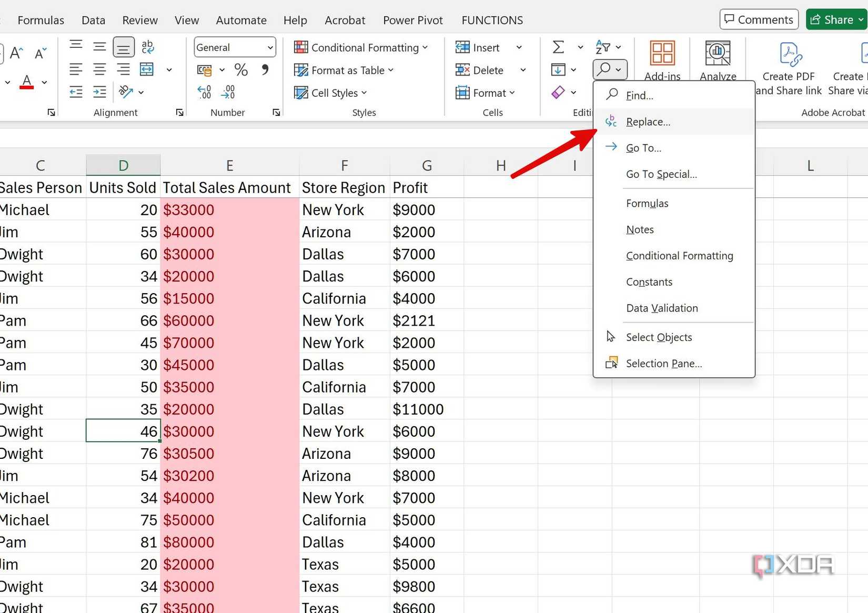
Task: Toggle Merge & Center
Action: [x=147, y=69]
